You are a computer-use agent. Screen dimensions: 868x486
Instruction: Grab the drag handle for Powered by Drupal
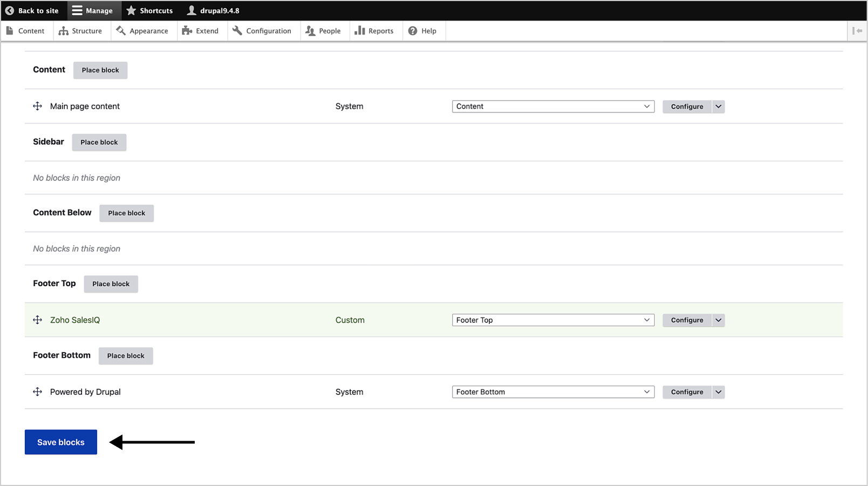[37, 392]
